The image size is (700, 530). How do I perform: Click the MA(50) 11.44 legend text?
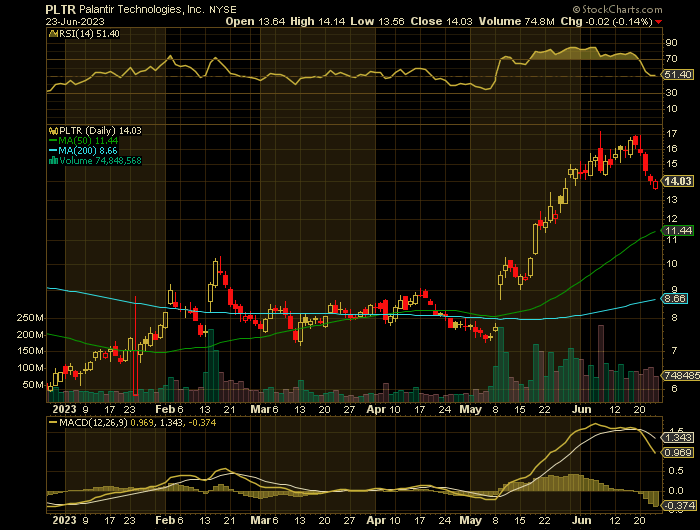pos(88,141)
